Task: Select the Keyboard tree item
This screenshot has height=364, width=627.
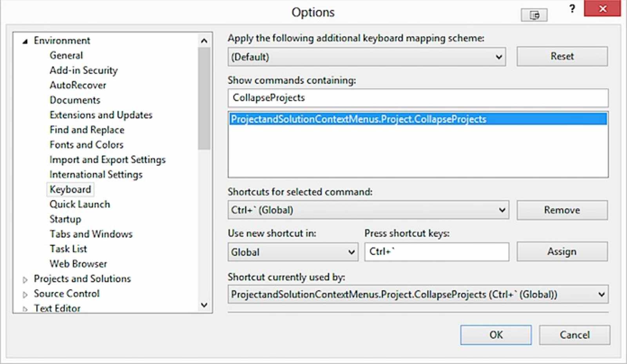Action: [x=70, y=189]
